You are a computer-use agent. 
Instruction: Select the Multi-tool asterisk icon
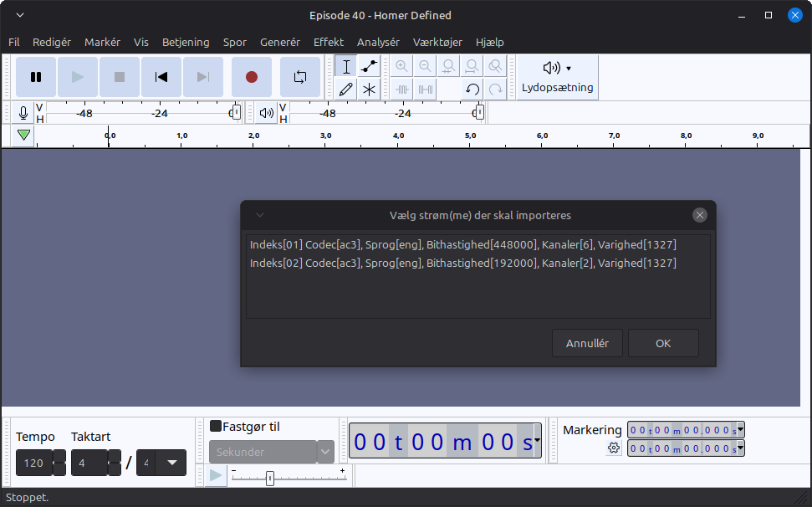point(369,90)
